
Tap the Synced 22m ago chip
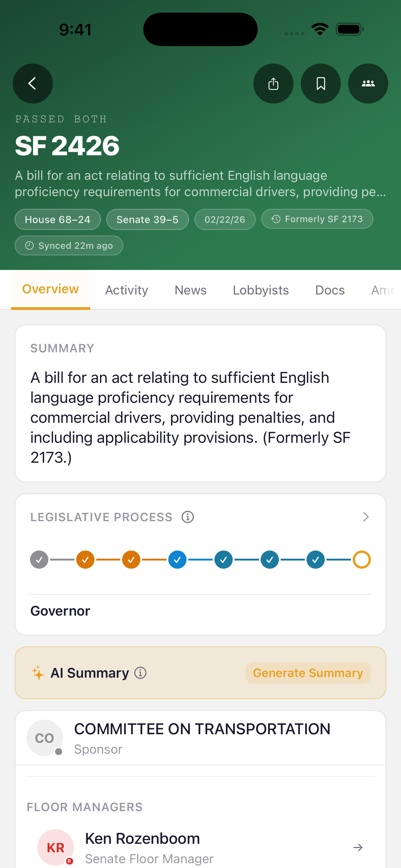pos(69,245)
